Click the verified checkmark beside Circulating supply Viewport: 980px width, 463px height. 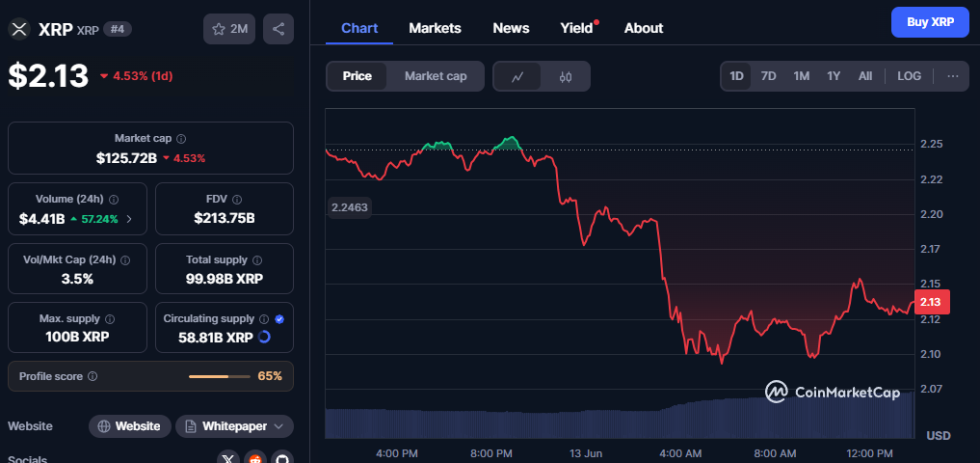click(279, 319)
